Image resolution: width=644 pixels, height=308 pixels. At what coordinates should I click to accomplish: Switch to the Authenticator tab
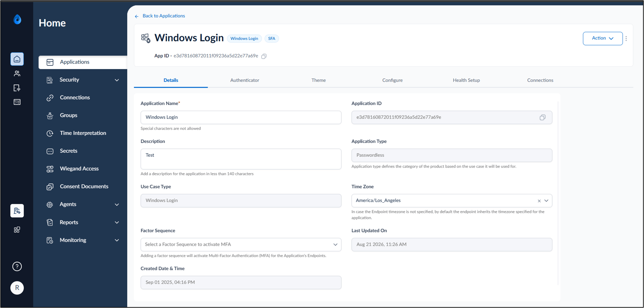tap(245, 80)
